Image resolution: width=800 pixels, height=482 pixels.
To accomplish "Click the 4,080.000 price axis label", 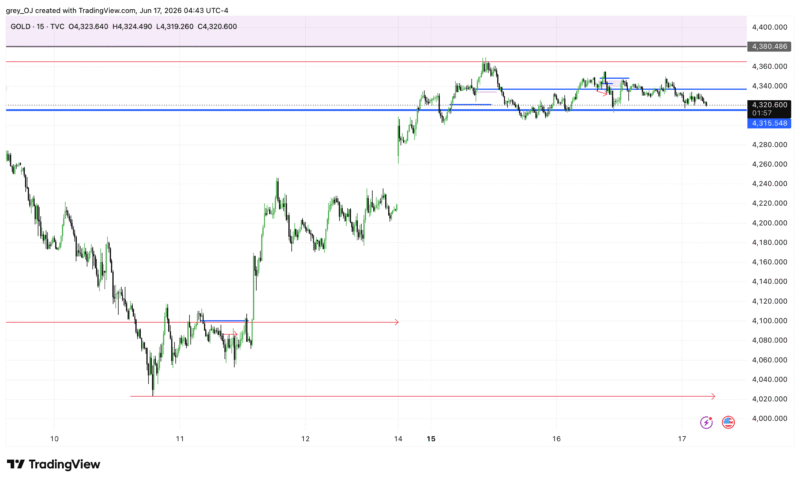I will 769,340.
